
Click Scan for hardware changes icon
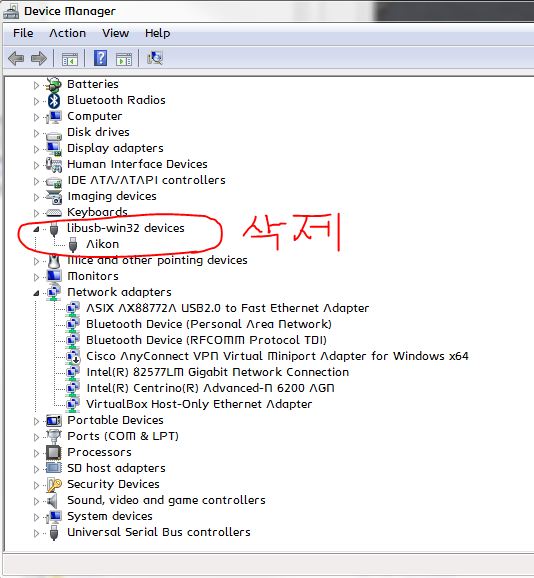pos(155,58)
